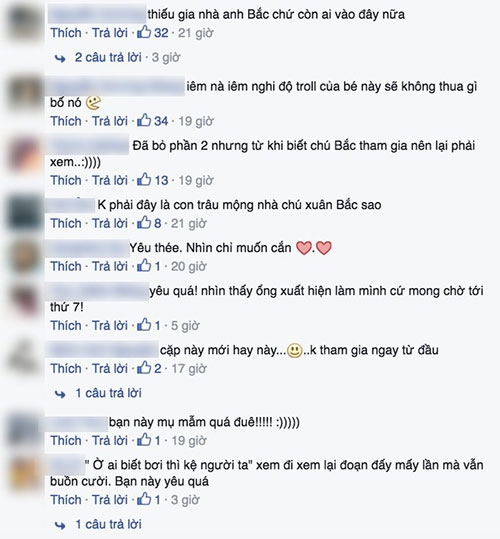Click the reply arrow icon at the bottom
Image resolution: width=500 pixels, height=539 pixels.
click(60, 525)
